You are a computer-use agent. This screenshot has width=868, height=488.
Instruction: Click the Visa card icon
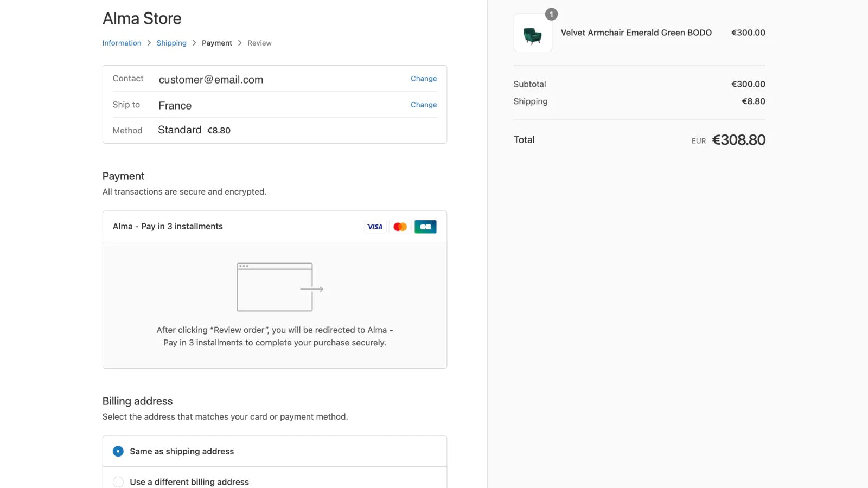point(375,227)
